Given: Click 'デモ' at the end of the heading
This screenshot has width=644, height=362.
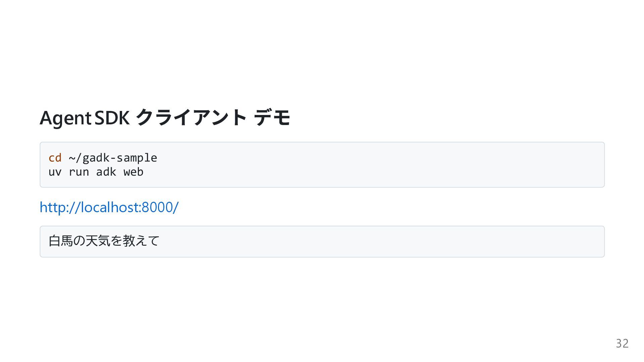Looking at the screenshot, I should (x=272, y=117).
